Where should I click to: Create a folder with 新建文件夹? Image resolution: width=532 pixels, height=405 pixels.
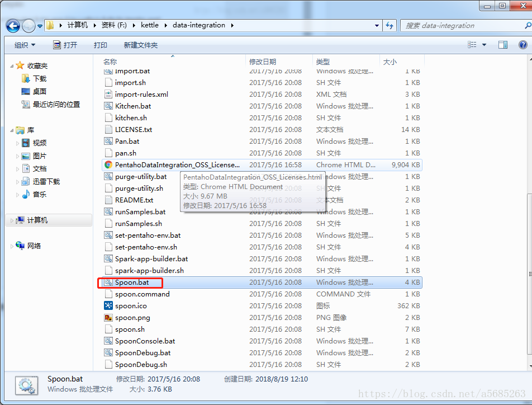[140, 45]
